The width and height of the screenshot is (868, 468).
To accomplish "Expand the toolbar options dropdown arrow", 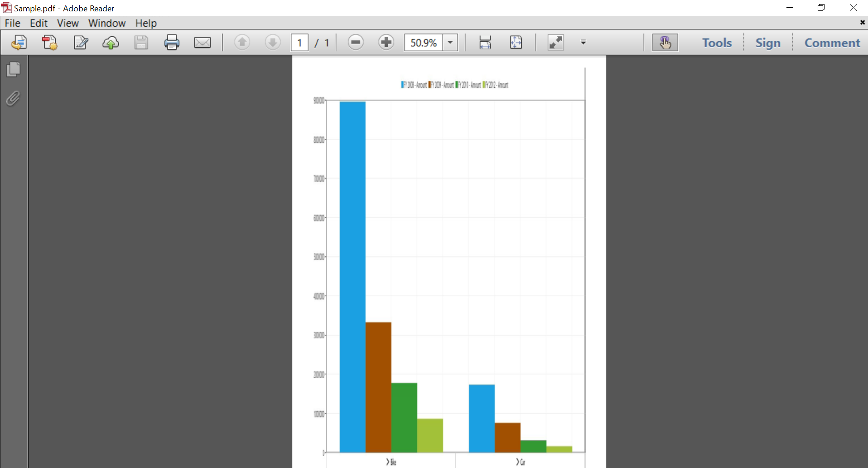I will (x=583, y=43).
